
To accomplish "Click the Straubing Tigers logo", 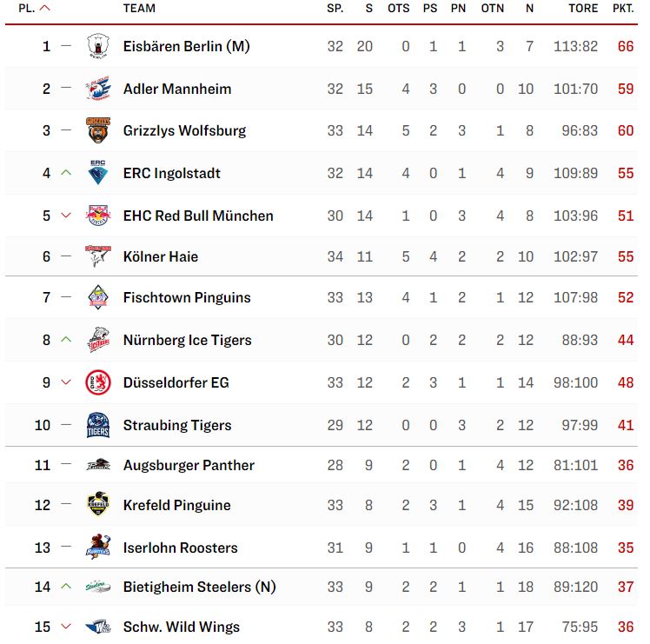I will coord(98,425).
